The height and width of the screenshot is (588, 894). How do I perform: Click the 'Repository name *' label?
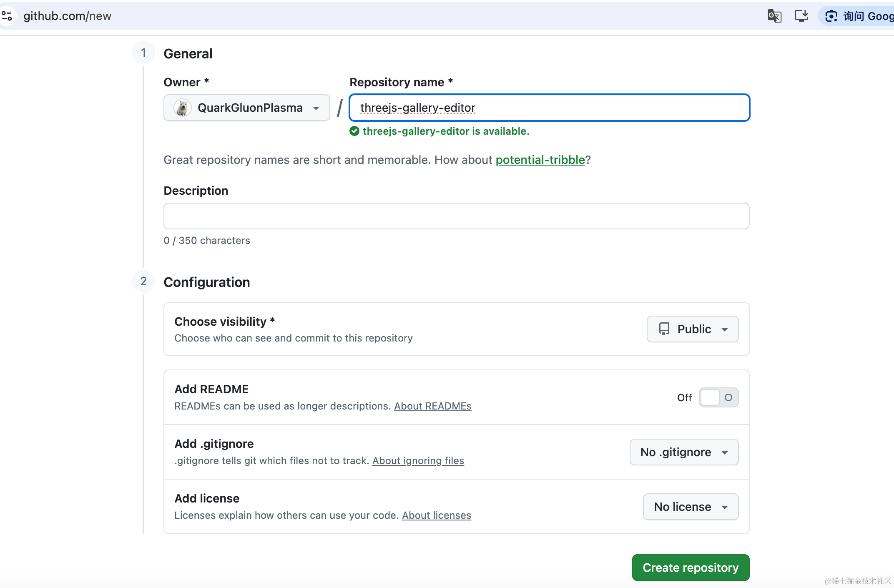click(x=401, y=82)
